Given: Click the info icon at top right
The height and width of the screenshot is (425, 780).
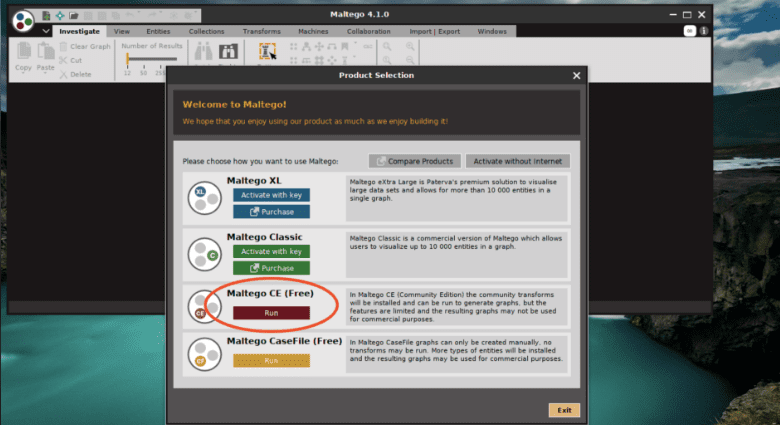Looking at the screenshot, I should click(x=704, y=31).
